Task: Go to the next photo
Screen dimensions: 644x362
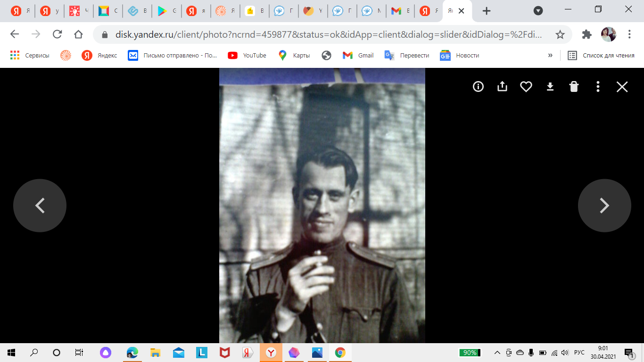Action: coord(604,206)
